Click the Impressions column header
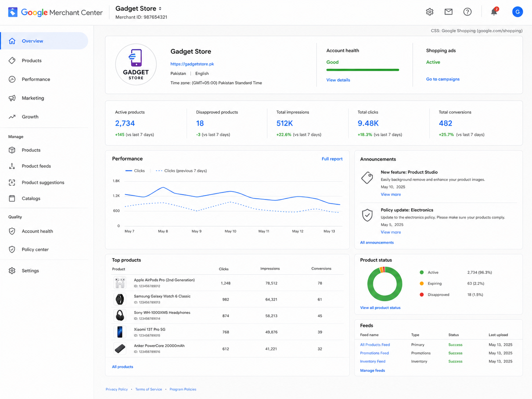This screenshot has width=532, height=399. [x=270, y=269]
